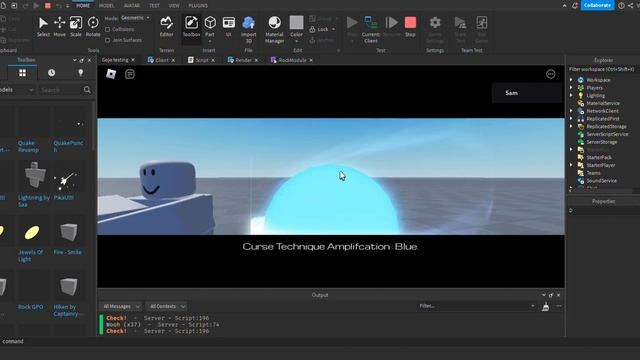Close the Gojo testing tab

(133, 60)
